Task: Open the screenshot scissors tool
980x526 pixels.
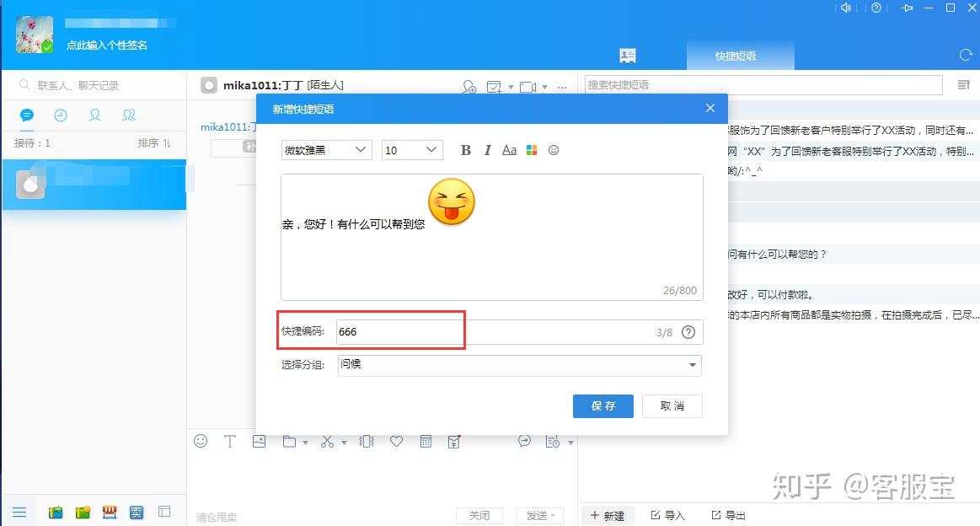Action: click(x=328, y=442)
